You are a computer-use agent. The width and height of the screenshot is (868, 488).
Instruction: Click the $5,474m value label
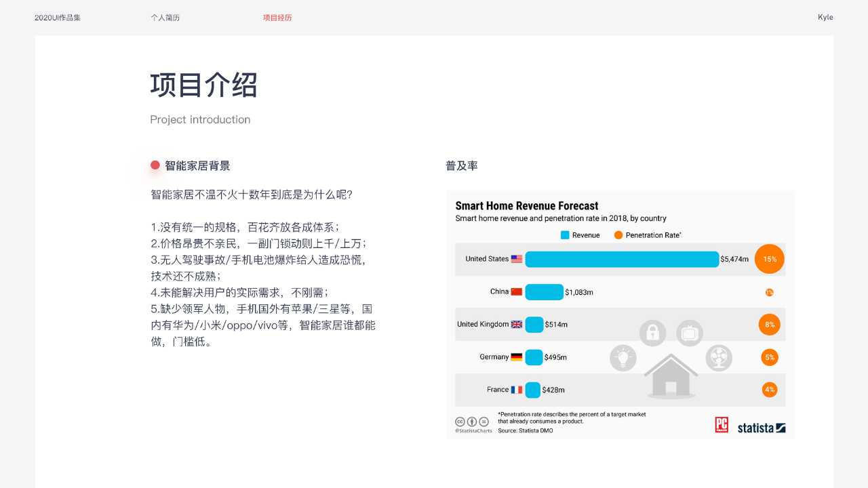click(734, 259)
